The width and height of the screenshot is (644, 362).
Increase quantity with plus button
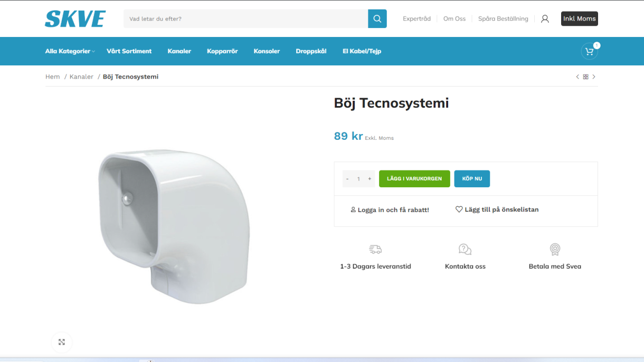tap(370, 179)
